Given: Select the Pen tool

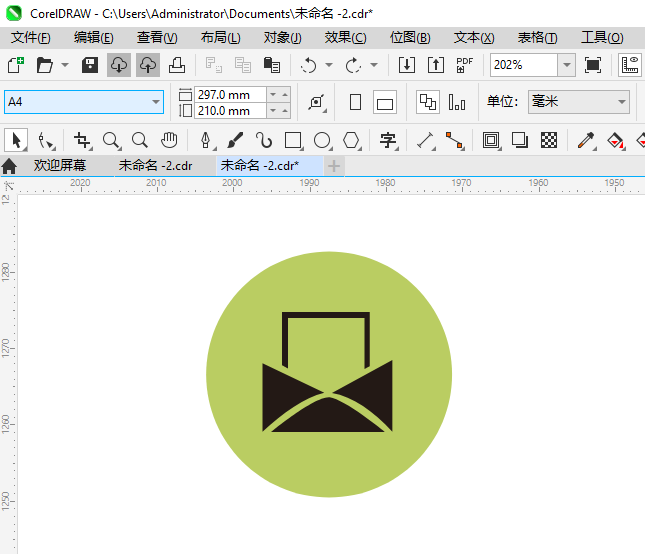Looking at the screenshot, I should [206, 141].
